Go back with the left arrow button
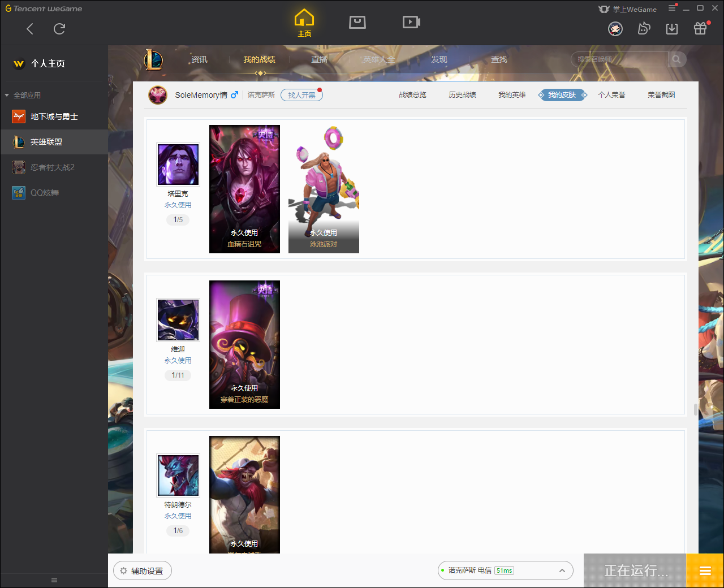This screenshot has height=588, width=724. (x=30, y=29)
